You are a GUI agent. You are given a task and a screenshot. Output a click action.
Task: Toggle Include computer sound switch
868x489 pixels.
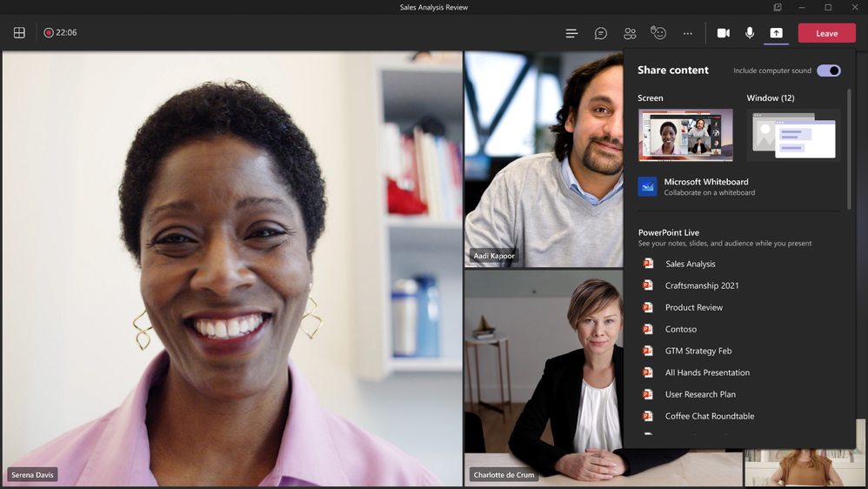[828, 70]
